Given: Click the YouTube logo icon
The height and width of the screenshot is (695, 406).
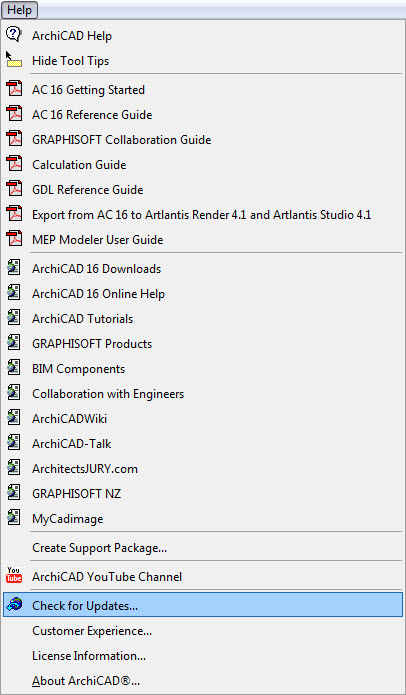Looking at the screenshot, I should click(14, 576).
